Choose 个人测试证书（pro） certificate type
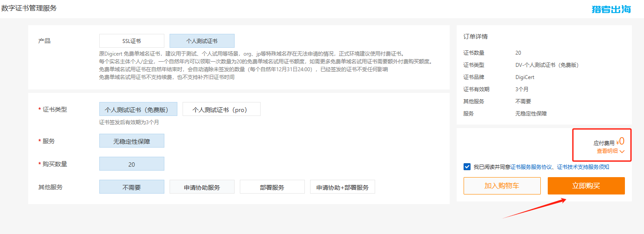This screenshot has height=234, width=644. coord(222,109)
